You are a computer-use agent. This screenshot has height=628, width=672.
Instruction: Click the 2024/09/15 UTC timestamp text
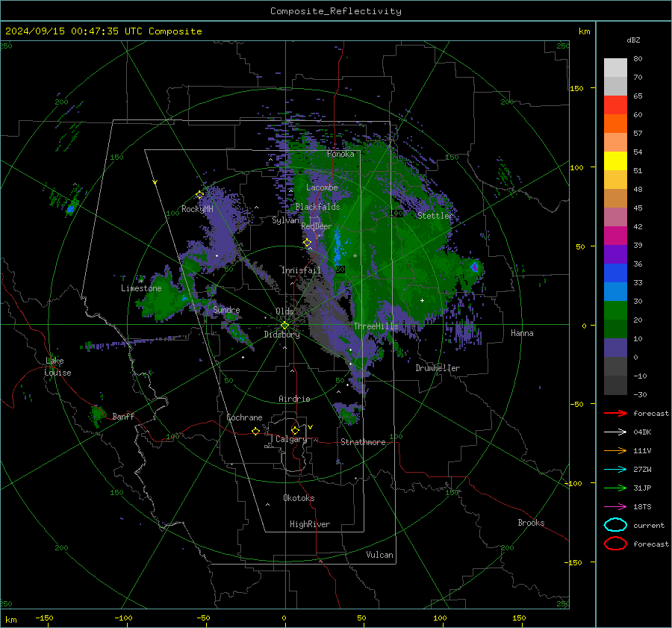click(103, 31)
